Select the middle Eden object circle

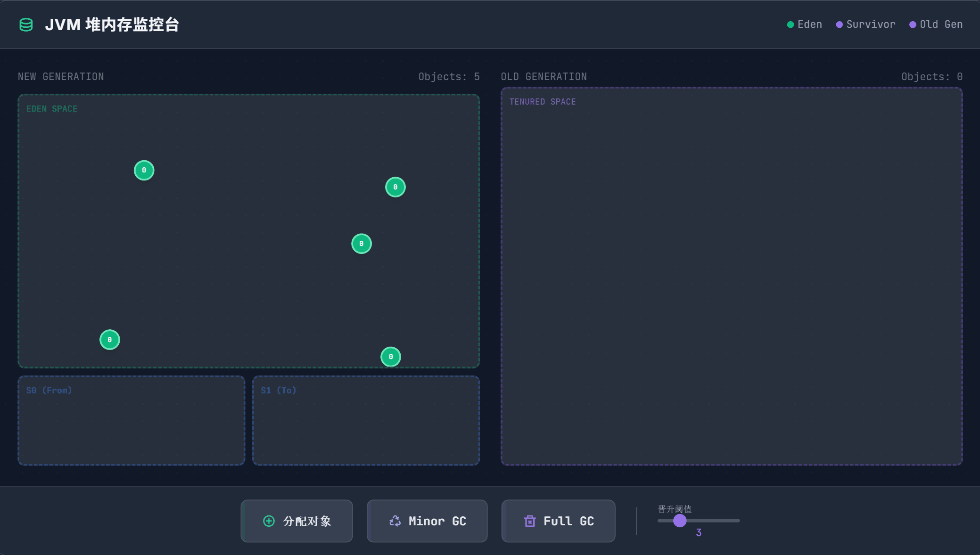point(361,244)
